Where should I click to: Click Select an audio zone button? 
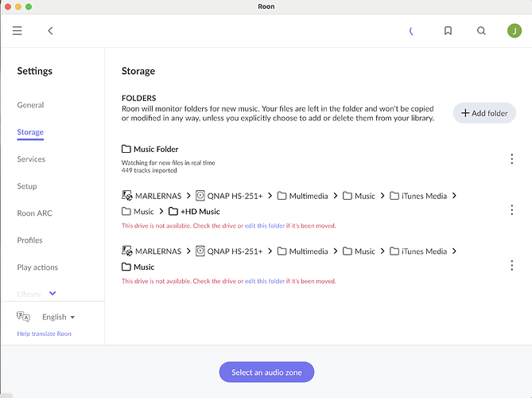[x=266, y=373]
